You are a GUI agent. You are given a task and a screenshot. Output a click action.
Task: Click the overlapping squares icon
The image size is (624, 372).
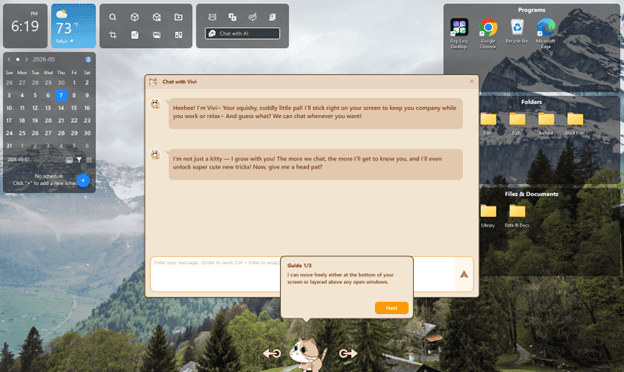coord(232,17)
